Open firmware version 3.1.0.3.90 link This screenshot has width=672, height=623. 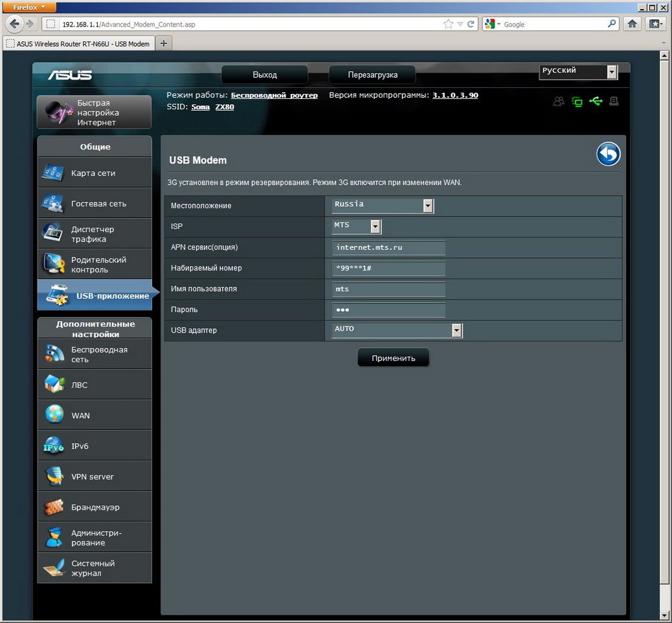455,95
